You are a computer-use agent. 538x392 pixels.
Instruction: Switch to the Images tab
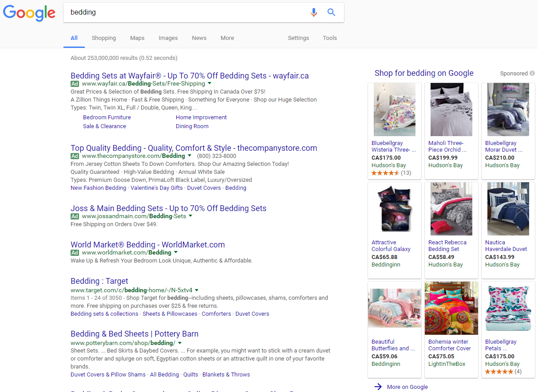tap(168, 38)
